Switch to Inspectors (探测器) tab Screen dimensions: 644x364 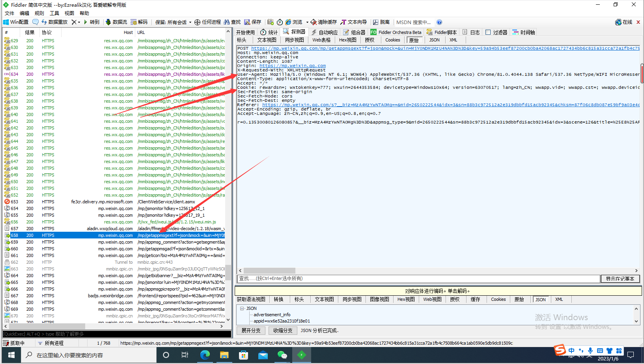[x=294, y=32]
